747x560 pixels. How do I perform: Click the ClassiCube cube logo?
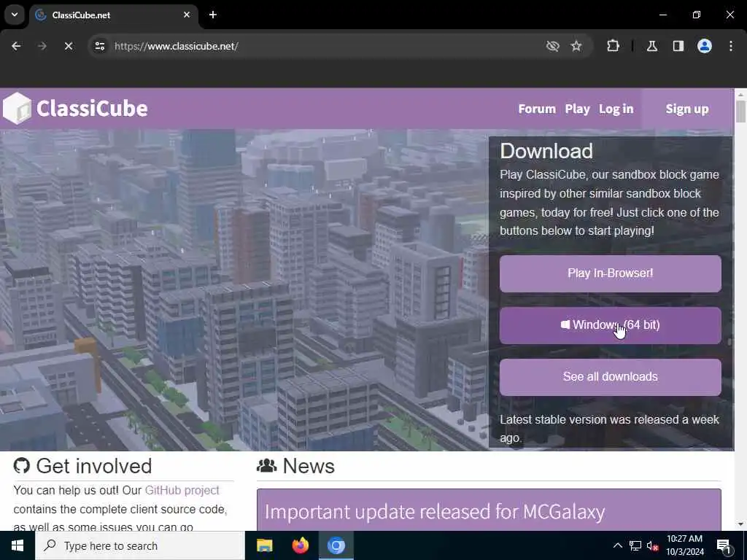click(x=18, y=108)
